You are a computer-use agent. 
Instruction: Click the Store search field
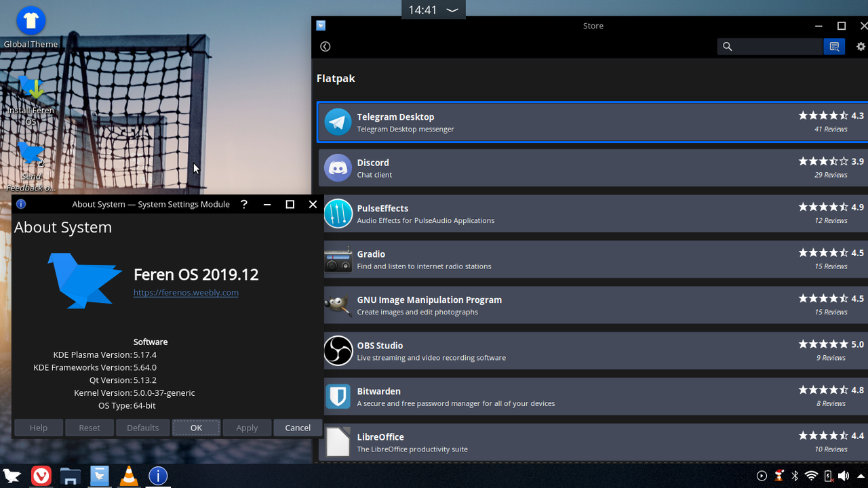coord(770,46)
